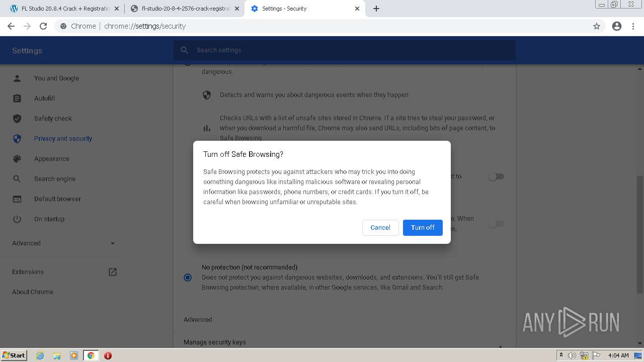Open Safety check section
Screen dimensions: 644x362
(x=53, y=119)
